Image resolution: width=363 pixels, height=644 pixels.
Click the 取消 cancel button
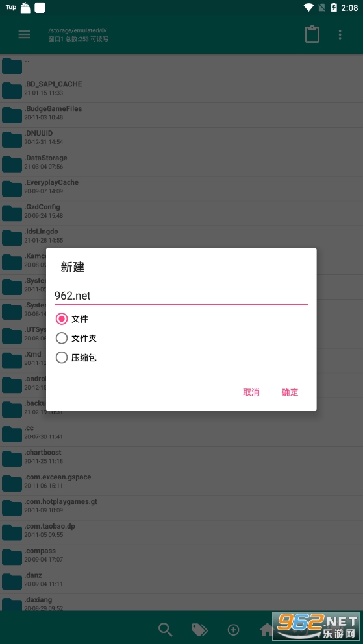coord(251,392)
